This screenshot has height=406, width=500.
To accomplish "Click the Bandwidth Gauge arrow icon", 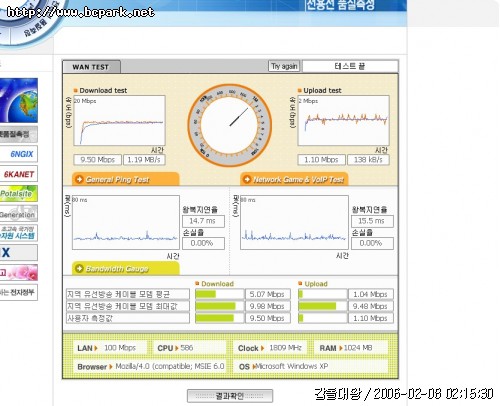I will pos(79,268).
